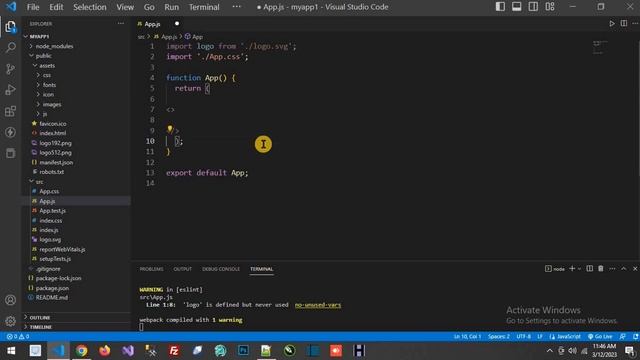Screen dimensions: 640x360
Task: Open FileZilla from Windows taskbar
Action: (x=174, y=351)
